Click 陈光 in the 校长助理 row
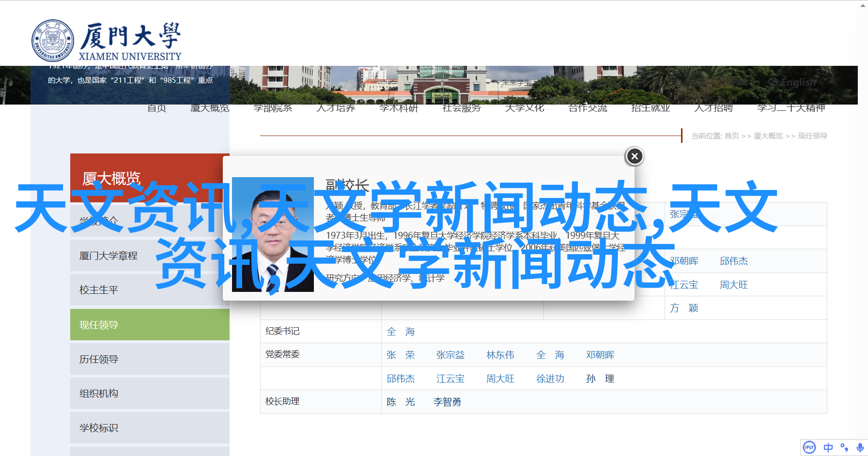 click(401, 402)
